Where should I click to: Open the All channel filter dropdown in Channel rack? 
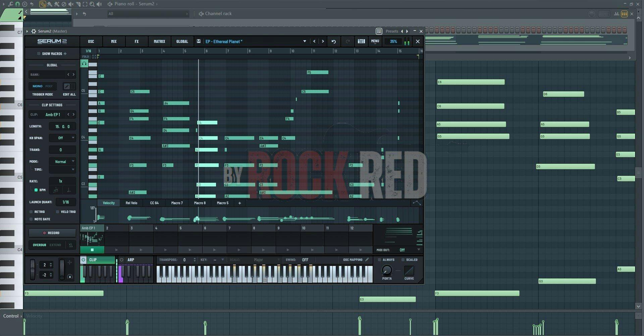[x=148, y=14]
